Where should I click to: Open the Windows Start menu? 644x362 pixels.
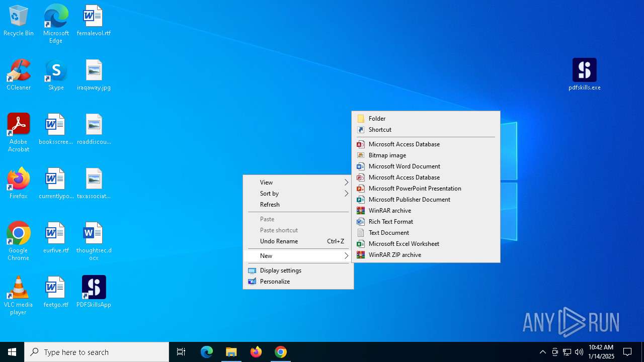click(12, 352)
